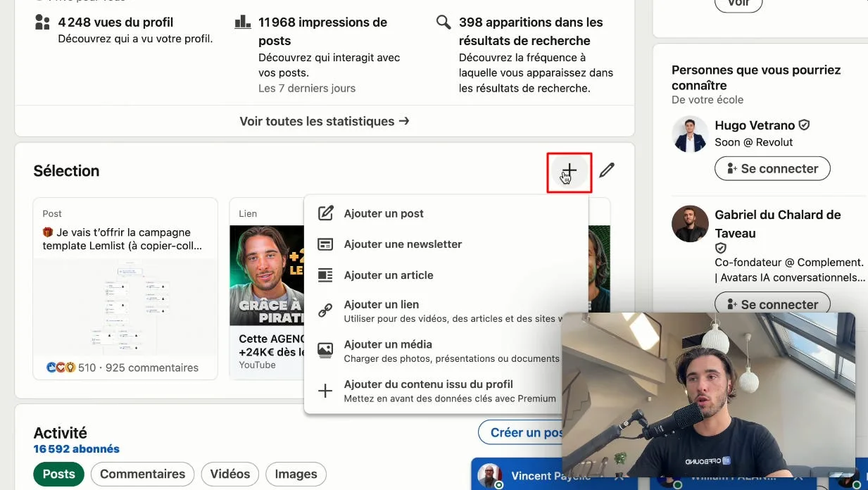
Task: Open the "16 592 abonnés" followers link
Action: point(76,448)
